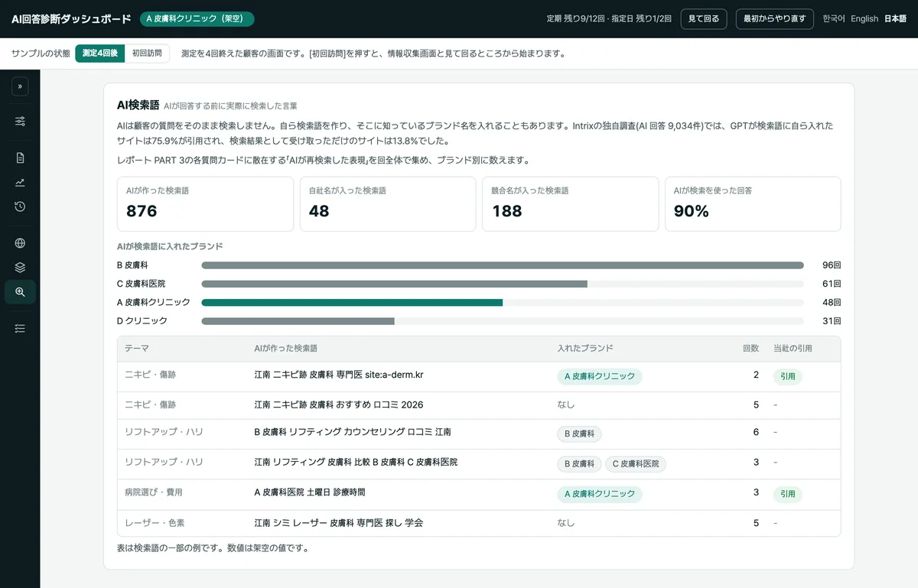The image size is (918, 588).
Task: Click the テーマ column header
Action: point(137,349)
